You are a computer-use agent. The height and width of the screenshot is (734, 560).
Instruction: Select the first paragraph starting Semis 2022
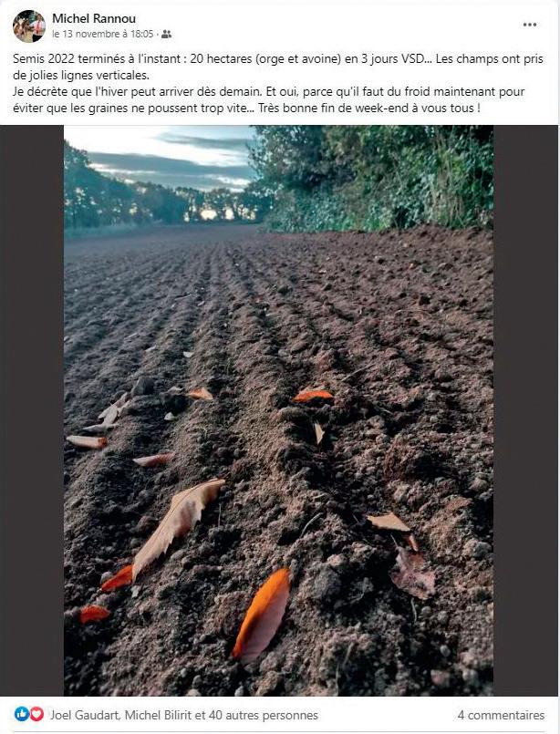[x=278, y=67]
